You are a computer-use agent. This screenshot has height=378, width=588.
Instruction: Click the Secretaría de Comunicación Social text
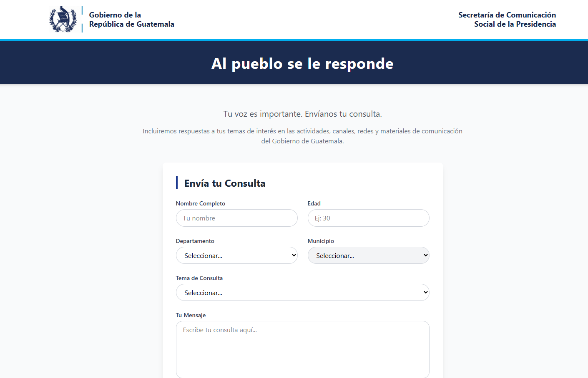pos(507,19)
